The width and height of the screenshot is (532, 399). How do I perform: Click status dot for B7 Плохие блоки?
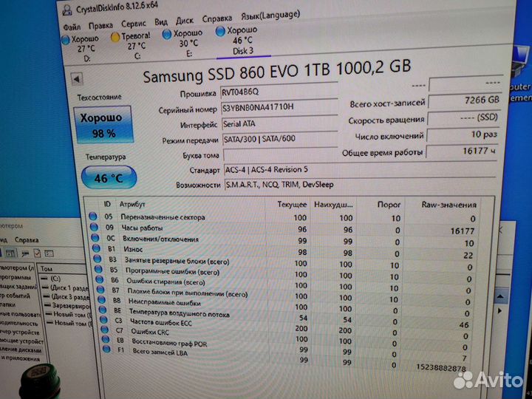click(x=101, y=290)
